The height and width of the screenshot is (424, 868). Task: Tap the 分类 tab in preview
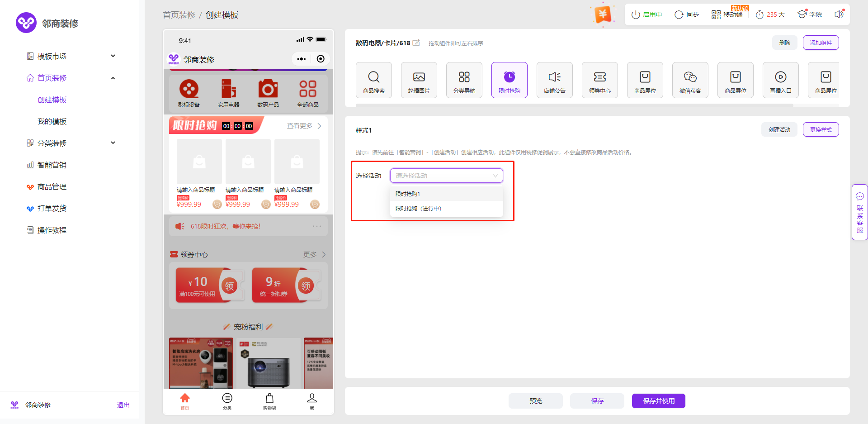point(227,401)
